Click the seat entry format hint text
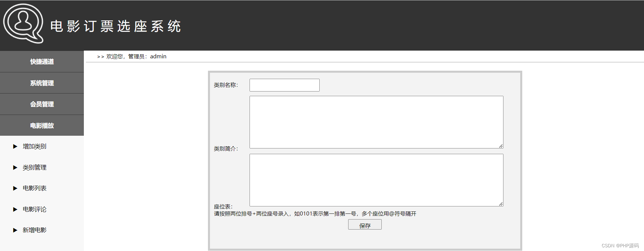 [315, 214]
